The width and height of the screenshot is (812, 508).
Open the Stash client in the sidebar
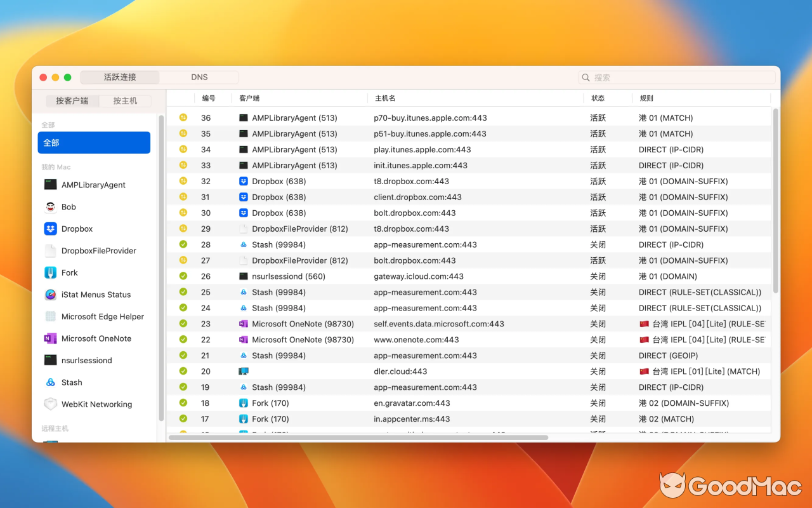click(53, 382)
